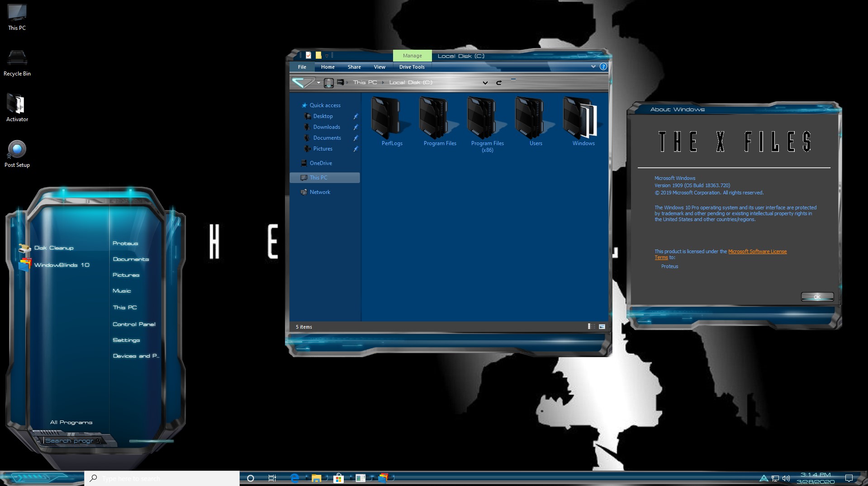Select the Post Setup desktop icon
868x486 pixels.
click(17, 154)
